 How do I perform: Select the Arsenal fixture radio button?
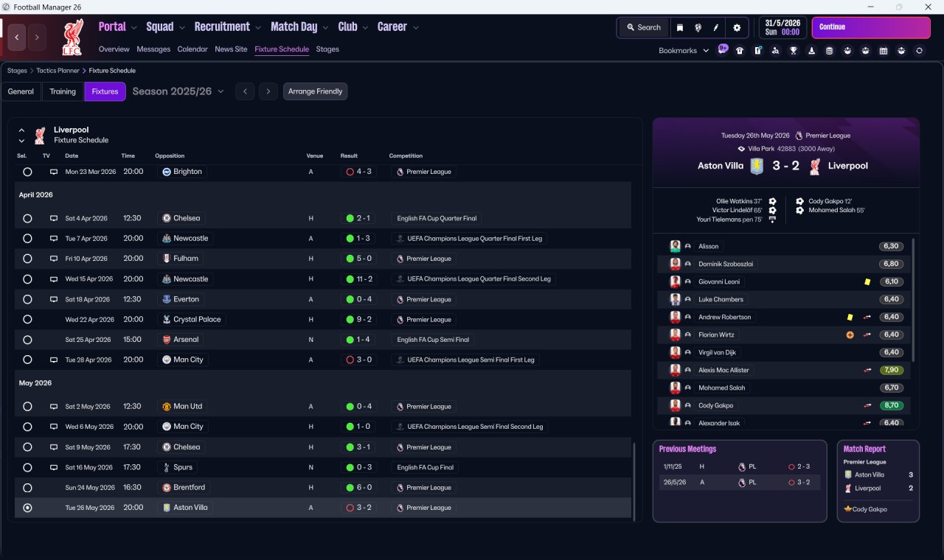coord(27,340)
